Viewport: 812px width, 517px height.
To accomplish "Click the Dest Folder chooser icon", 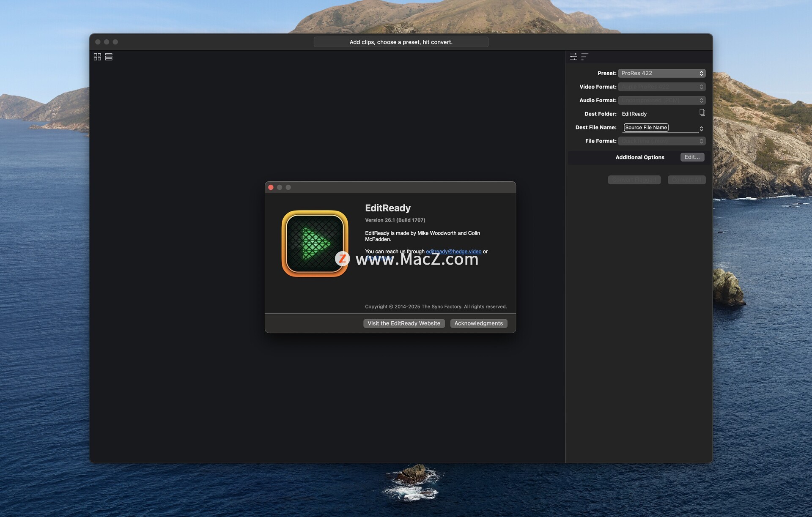I will pos(702,112).
